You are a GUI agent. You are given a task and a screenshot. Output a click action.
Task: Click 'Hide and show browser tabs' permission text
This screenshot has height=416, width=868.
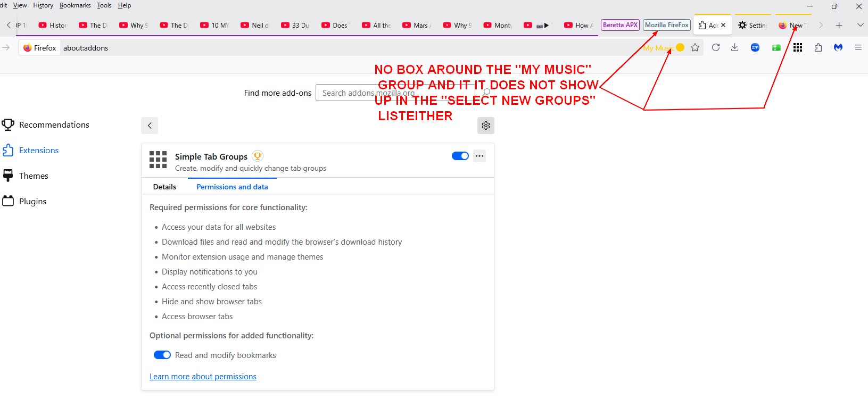click(x=212, y=302)
